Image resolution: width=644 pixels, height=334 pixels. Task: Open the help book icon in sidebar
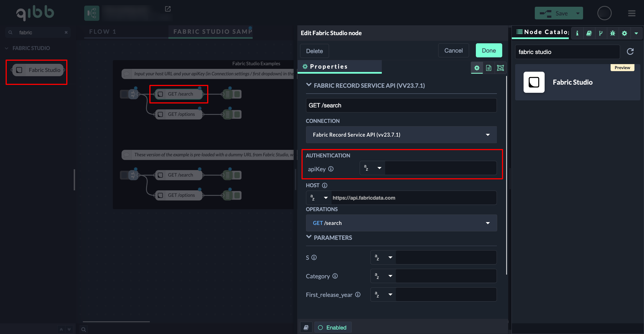point(589,33)
